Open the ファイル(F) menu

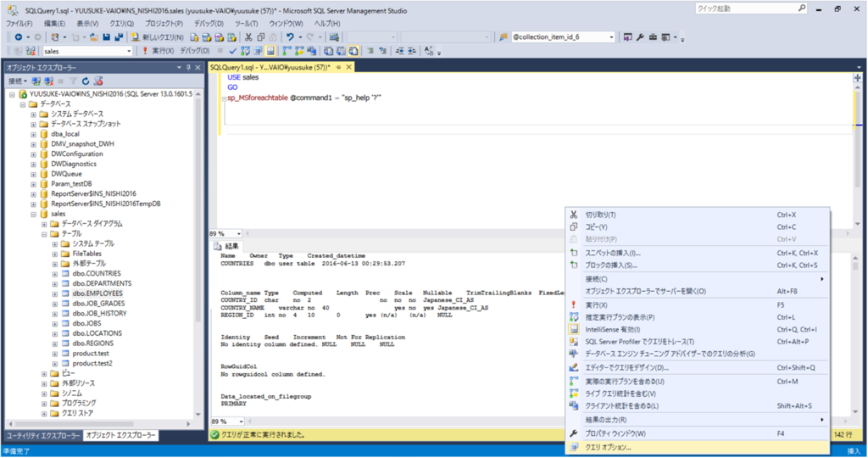[x=19, y=24]
